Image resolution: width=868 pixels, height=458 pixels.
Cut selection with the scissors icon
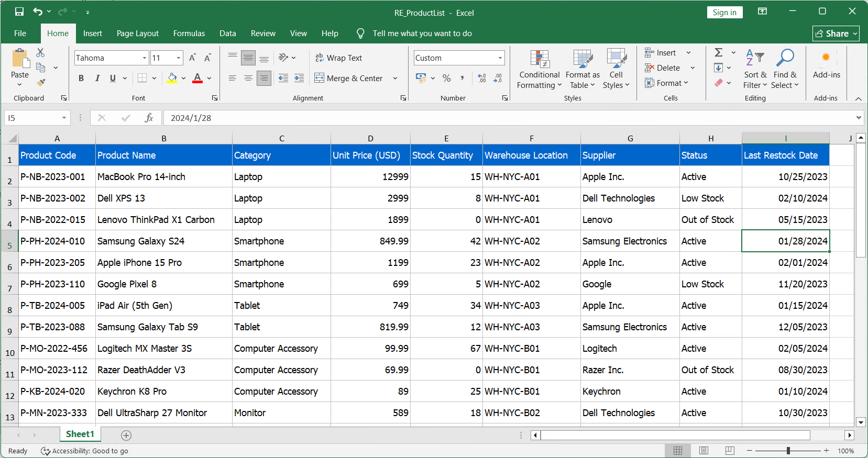40,52
